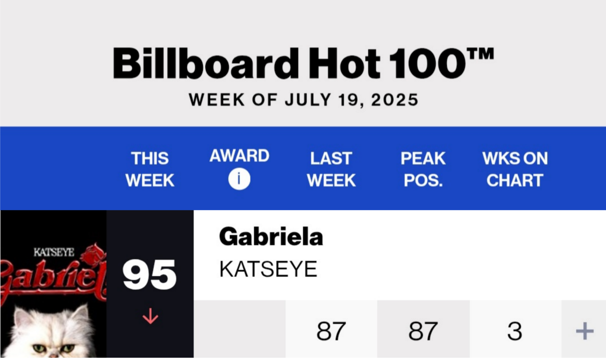Select the AWARD column header label
Image resolution: width=606 pixels, height=364 pixels.
[x=239, y=156]
